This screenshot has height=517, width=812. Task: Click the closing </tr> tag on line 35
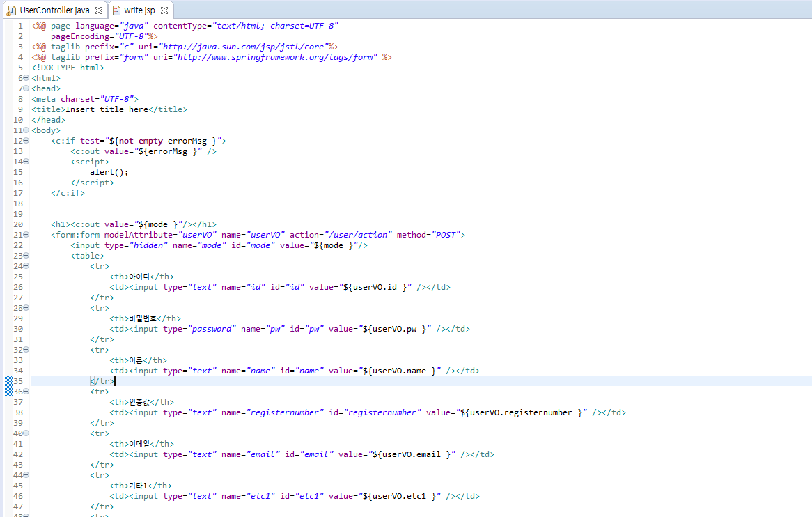[102, 381]
